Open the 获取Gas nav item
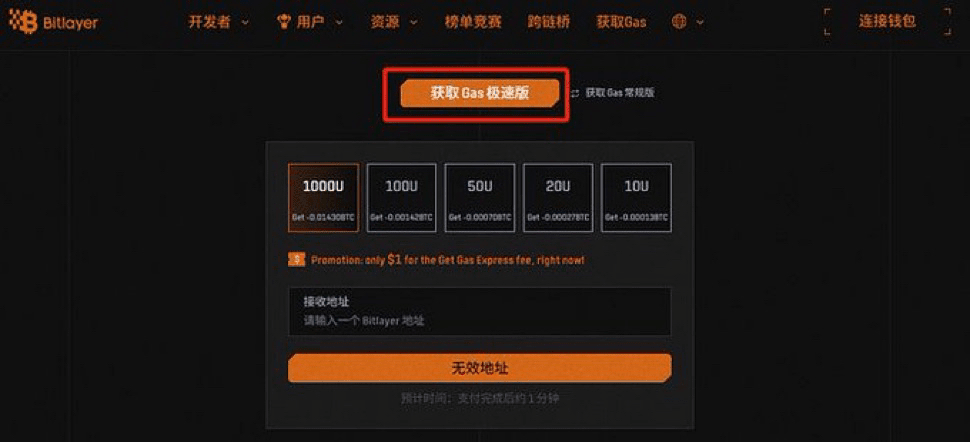Screen dimensions: 970x442 (621, 22)
